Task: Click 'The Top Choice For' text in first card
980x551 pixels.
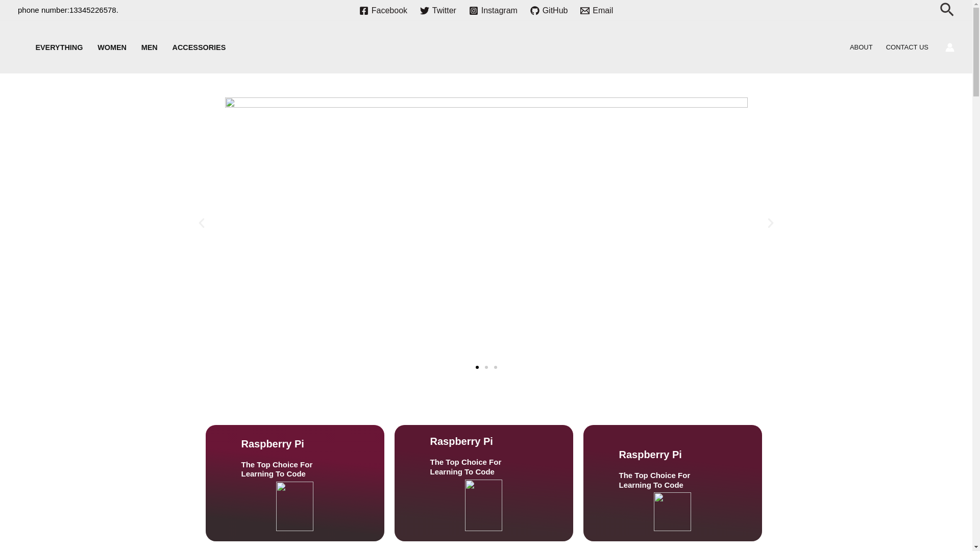Action: (277, 465)
